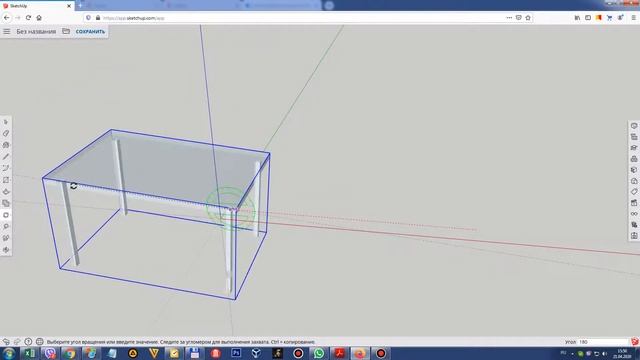The image size is (640, 360).
Task: Open the Outliner panel second icon on right
Action: tap(634, 137)
